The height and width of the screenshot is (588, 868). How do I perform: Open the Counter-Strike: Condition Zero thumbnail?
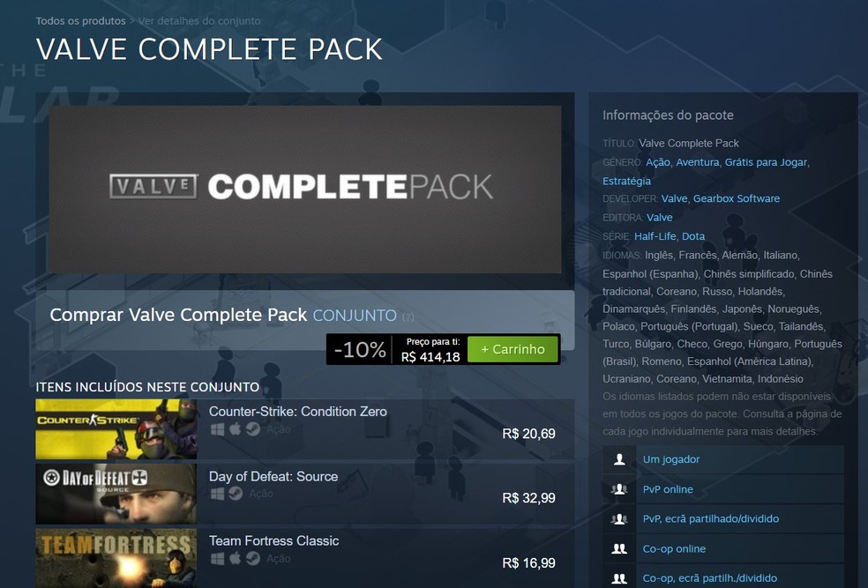click(116, 429)
